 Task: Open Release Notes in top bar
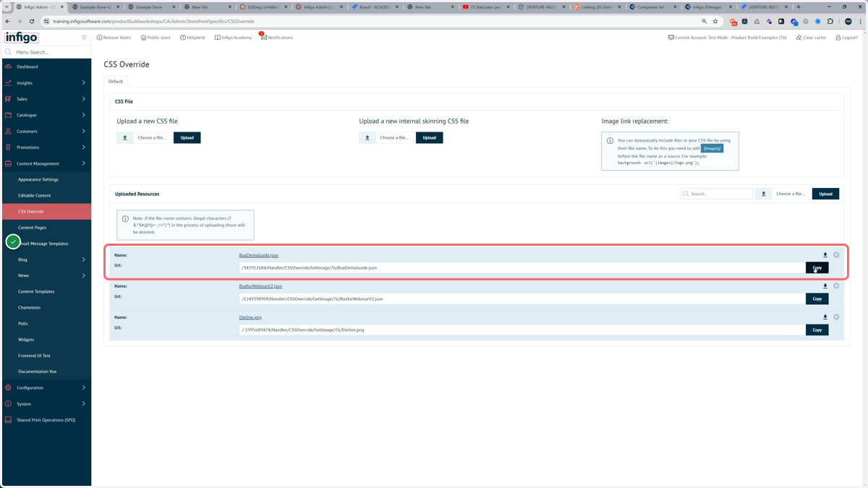(114, 38)
